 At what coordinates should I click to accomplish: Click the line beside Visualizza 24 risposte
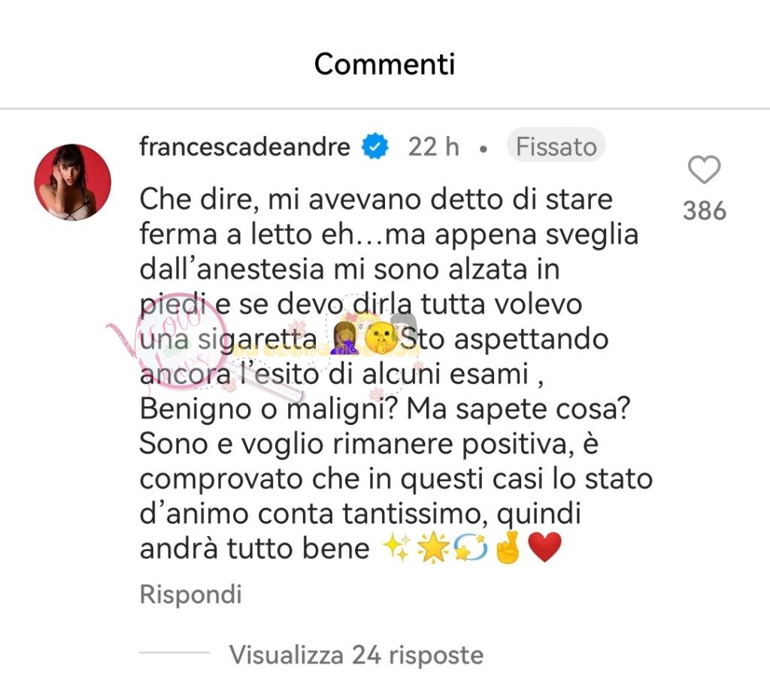174,653
